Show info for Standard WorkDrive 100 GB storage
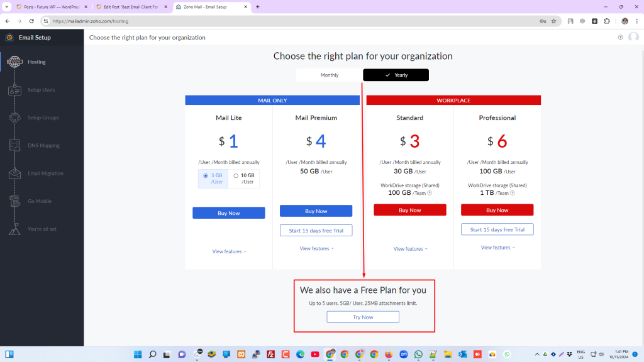The image size is (644, 362). pyautogui.click(x=430, y=193)
